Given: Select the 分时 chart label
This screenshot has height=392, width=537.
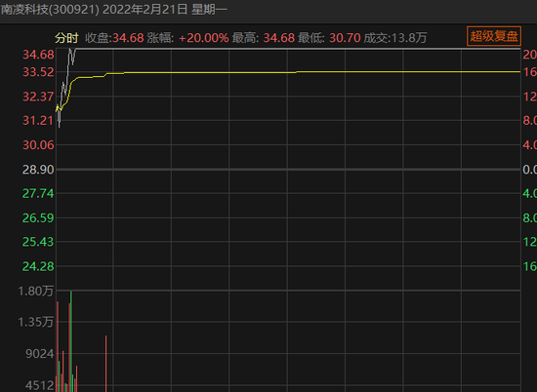Looking at the screenshot, I should [66, 38].
